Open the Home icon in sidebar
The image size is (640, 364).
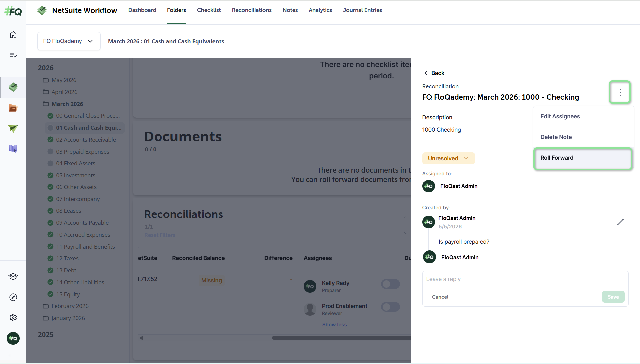(x=13, y=35)
